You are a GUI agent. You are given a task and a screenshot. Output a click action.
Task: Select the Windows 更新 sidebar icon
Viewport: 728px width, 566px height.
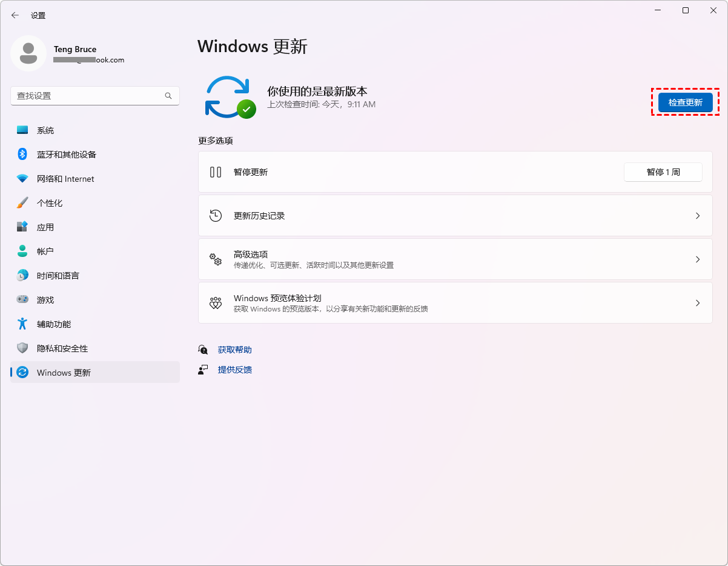24,372
